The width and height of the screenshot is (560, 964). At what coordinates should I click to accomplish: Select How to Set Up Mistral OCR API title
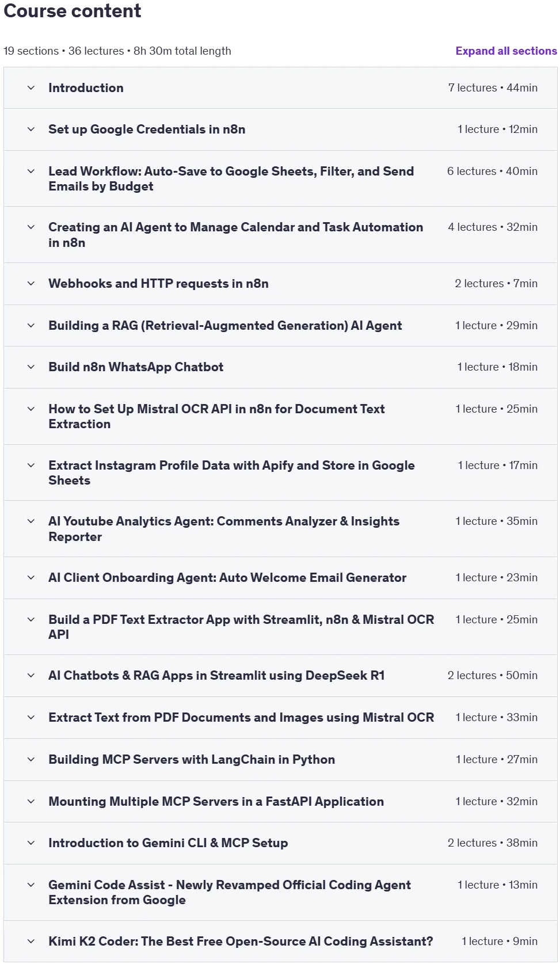point(216,416)
